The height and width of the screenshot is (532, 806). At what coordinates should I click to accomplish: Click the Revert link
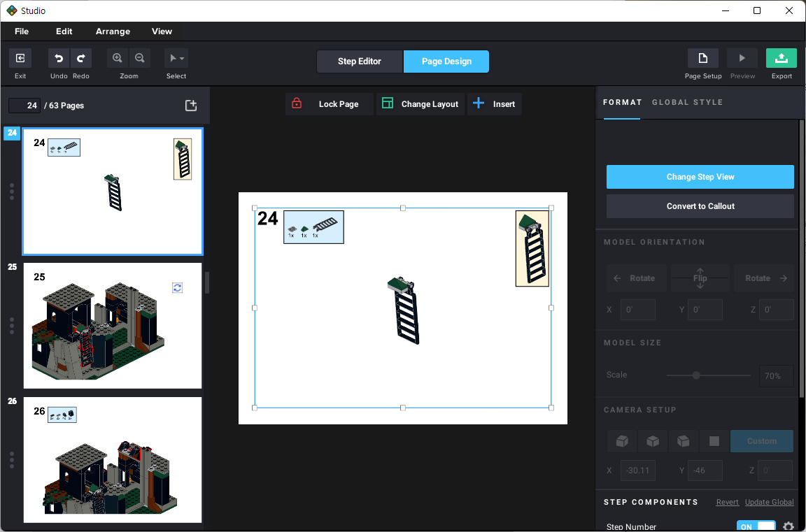[x=727, y=502]
